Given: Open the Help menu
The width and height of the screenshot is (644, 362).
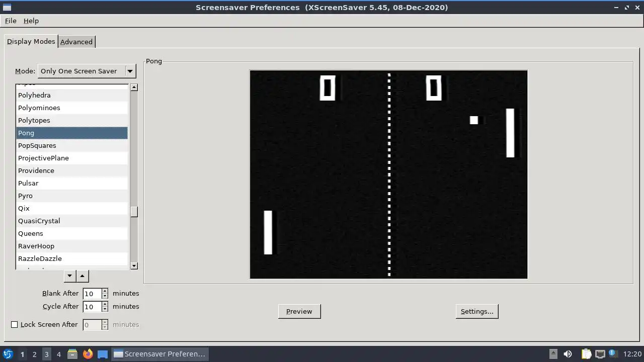Looking at the screenshot, I should [31, 21].
